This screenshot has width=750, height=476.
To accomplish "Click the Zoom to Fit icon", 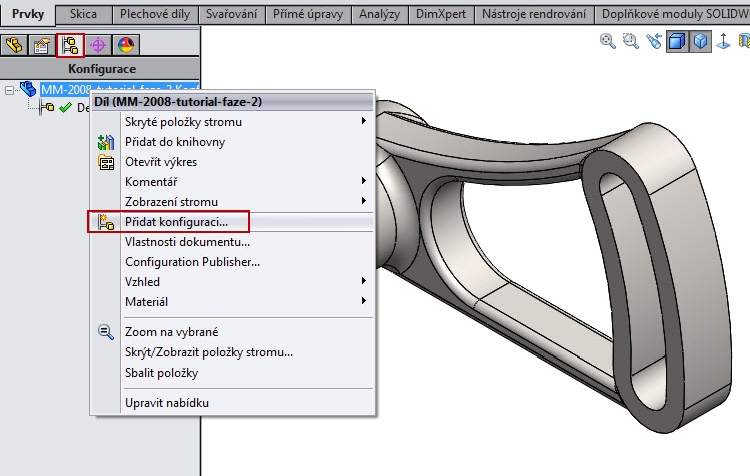I will tap(607, 41).
